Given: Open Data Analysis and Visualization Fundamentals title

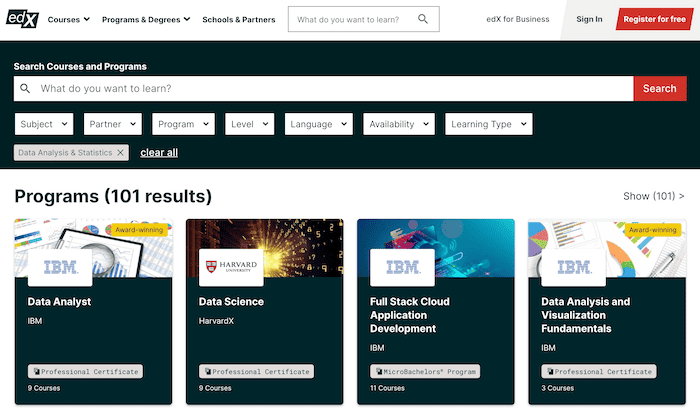Looking at the screenshot, I should point(586,315).
